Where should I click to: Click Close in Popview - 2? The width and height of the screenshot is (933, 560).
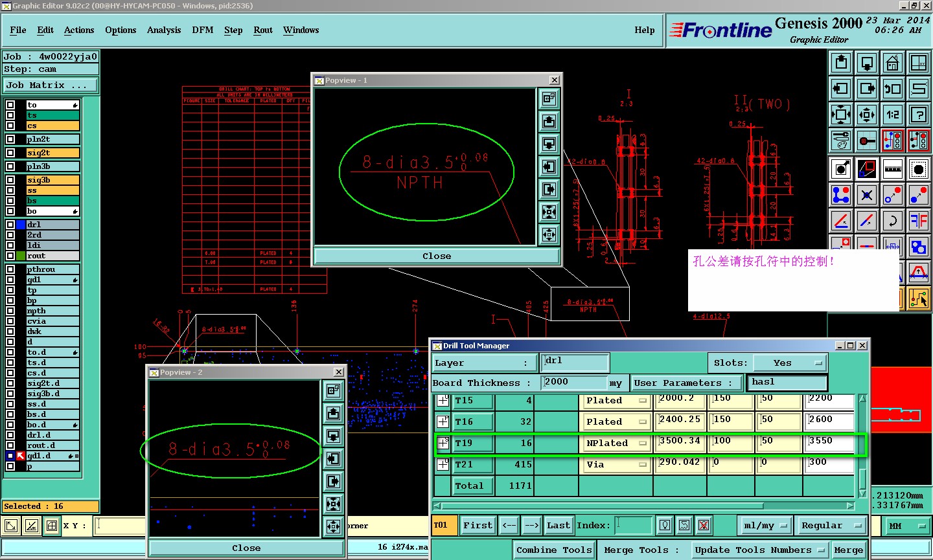[246, 548]
